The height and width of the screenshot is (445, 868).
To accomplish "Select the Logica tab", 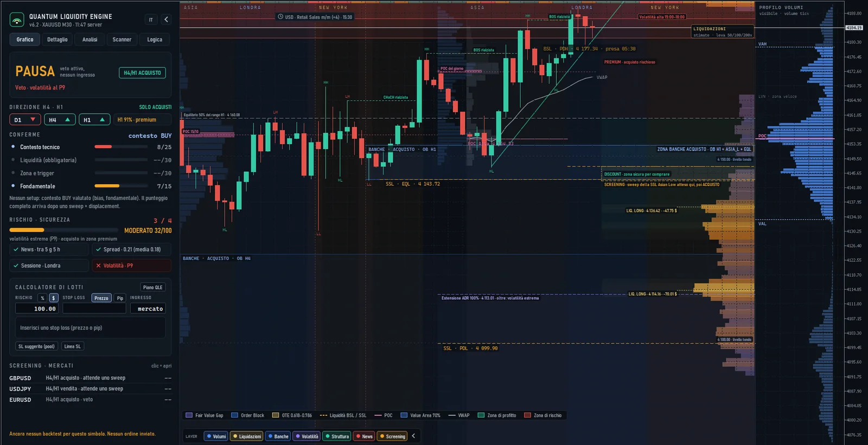I will [x=155, y=40].
